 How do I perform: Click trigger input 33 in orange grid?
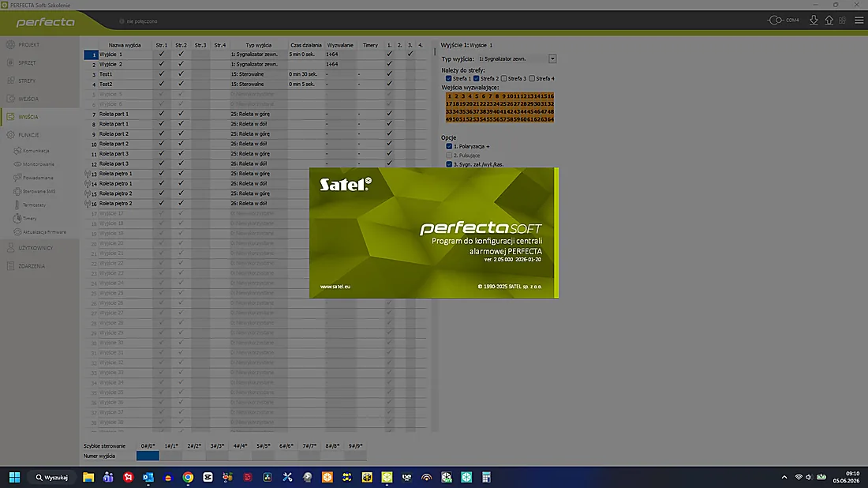pyautogui.click(x=450, y=112)
